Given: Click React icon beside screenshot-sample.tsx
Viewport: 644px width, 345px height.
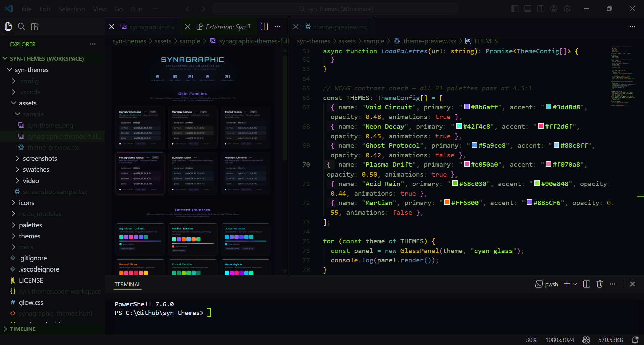Looking at the screenshot, I should pos(17,192).
